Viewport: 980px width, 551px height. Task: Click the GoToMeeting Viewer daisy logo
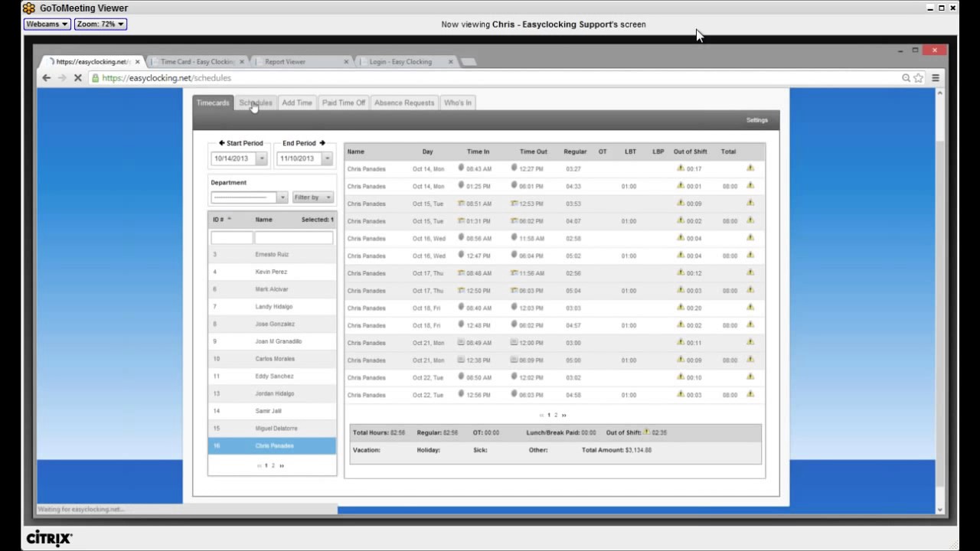click(x=29, y=8)
